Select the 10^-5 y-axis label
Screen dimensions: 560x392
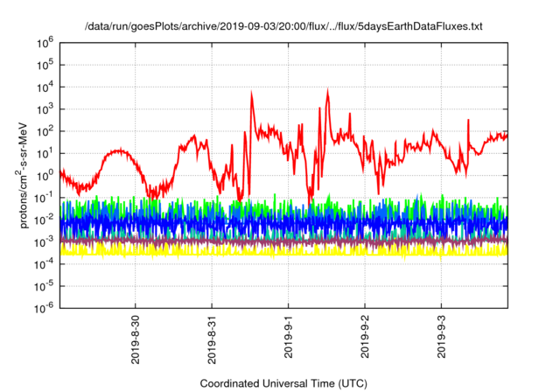coord(45,287)
